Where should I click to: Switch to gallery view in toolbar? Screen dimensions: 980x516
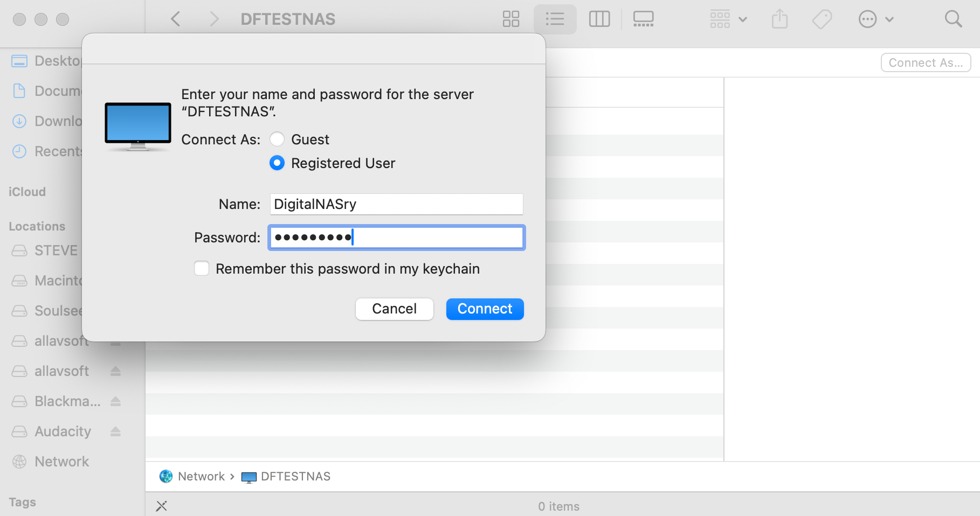point(643,19)
